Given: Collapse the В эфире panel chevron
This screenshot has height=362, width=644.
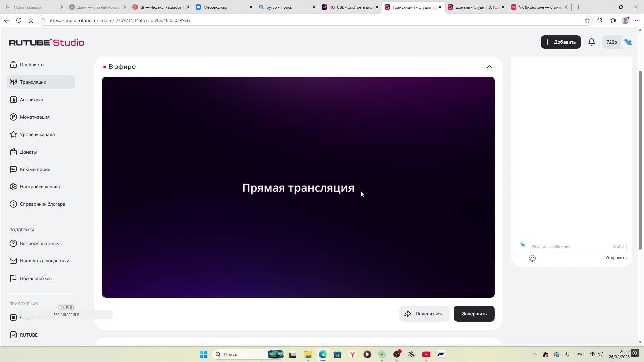Looking at the screenshot, I should tap(489, 67).
